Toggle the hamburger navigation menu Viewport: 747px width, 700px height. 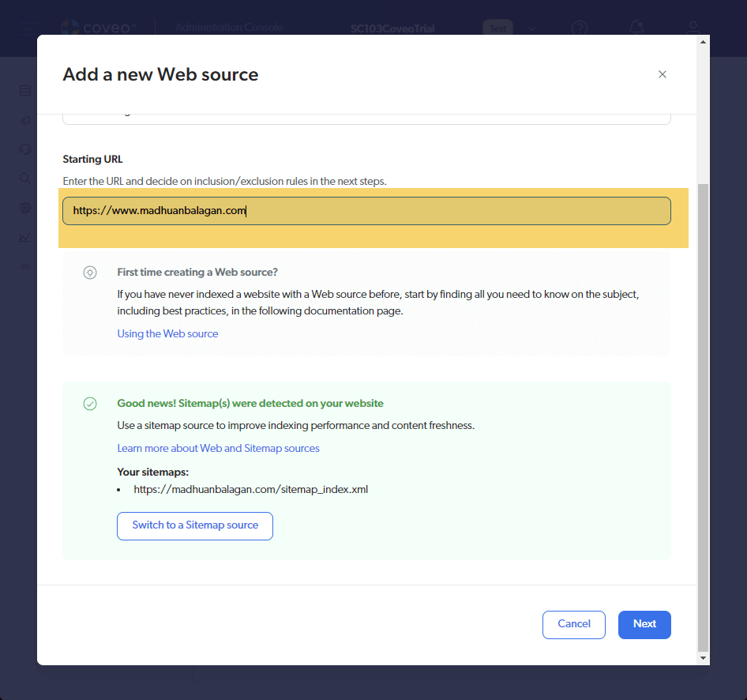point(28,28)
